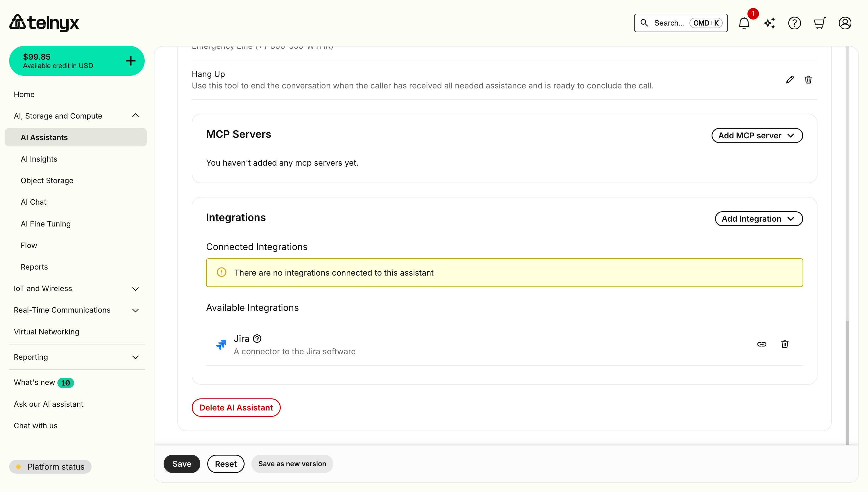Open the Add MCP server dropdown
The image size is (868, 492).
click(757, 135)
